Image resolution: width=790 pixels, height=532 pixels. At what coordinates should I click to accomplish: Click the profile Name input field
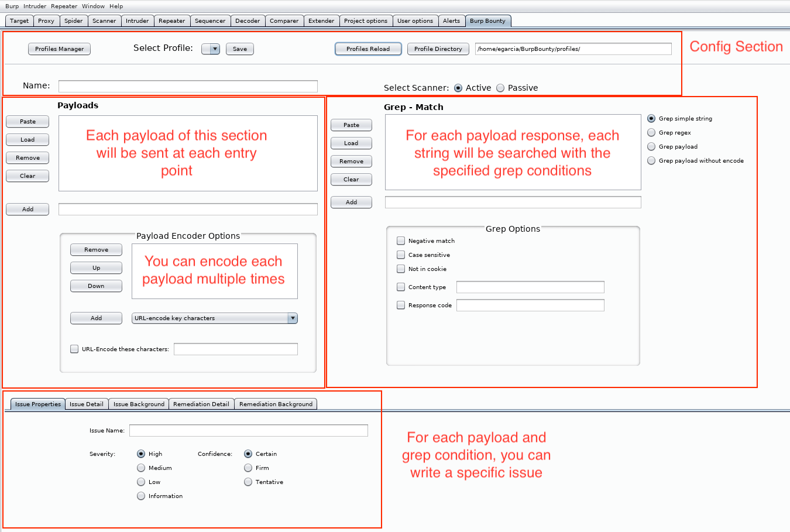coord(188,86)
